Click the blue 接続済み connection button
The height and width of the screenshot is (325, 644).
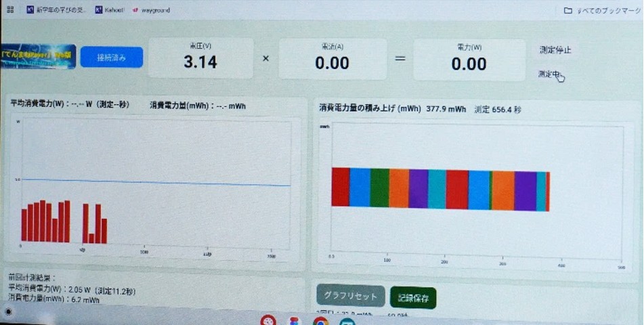(x=112, y=58)
